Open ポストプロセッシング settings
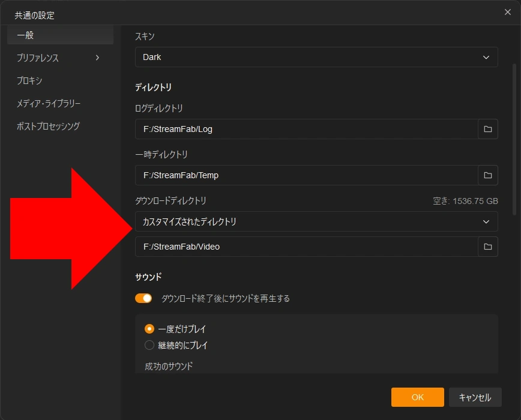 pos(60,126)
